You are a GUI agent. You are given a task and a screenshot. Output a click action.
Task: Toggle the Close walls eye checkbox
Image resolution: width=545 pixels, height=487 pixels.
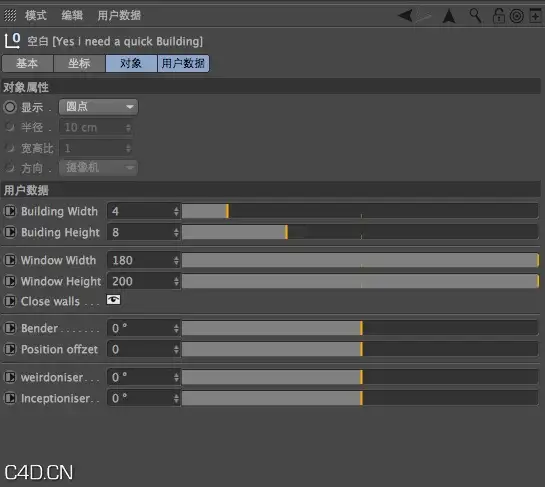[x=113, y=300]
